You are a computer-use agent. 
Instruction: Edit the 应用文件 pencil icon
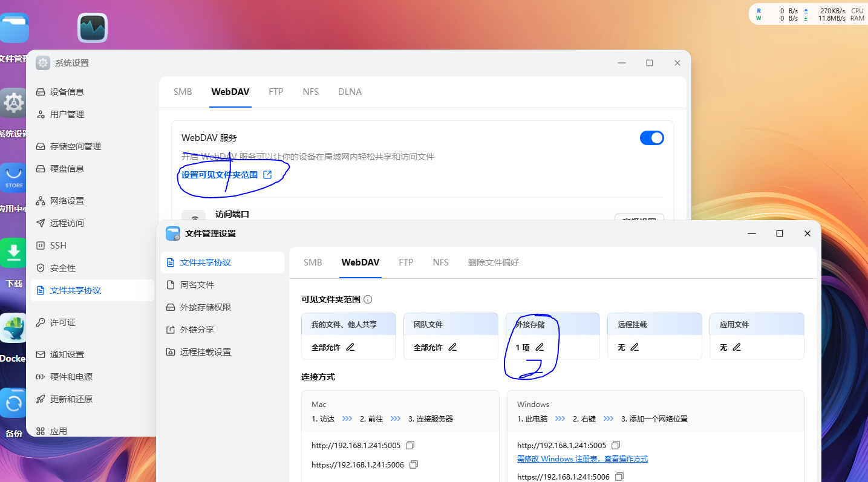(x=736, y=347)
